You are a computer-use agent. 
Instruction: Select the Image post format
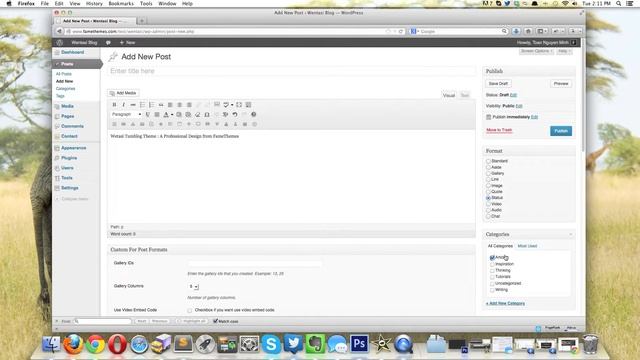point(488,186)
